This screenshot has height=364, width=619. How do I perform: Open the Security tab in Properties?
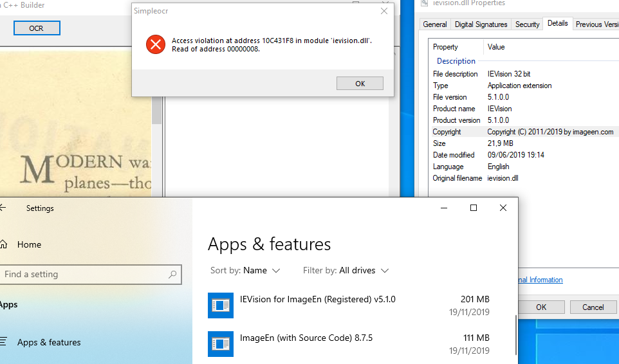click(x=527, y=24)
